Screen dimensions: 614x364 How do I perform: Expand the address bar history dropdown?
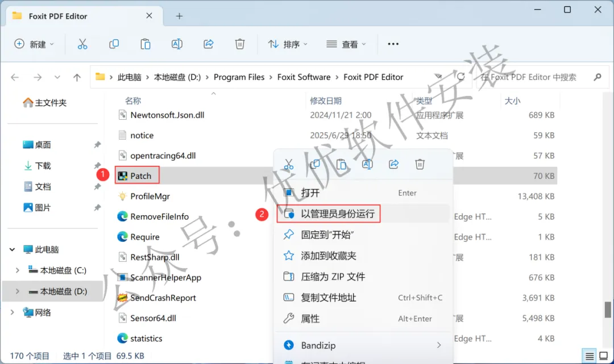pos(438,77)
